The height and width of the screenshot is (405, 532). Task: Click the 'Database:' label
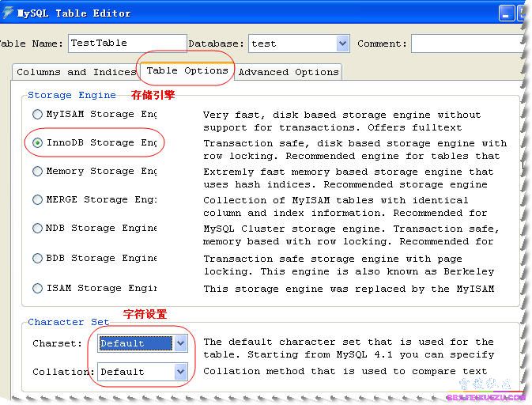coord(216,44)
